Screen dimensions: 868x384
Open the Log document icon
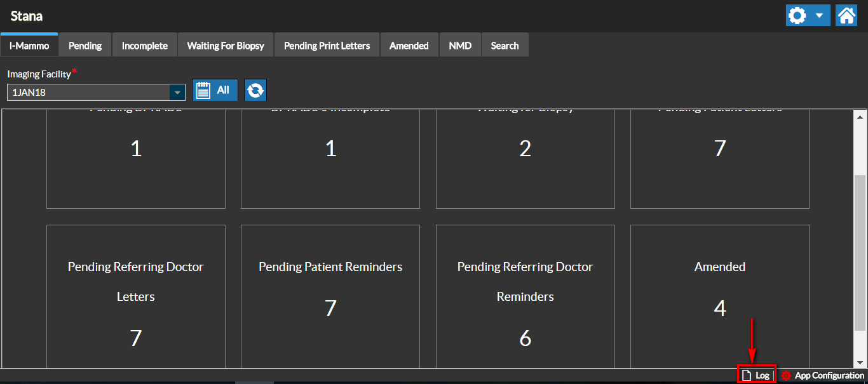748,376
